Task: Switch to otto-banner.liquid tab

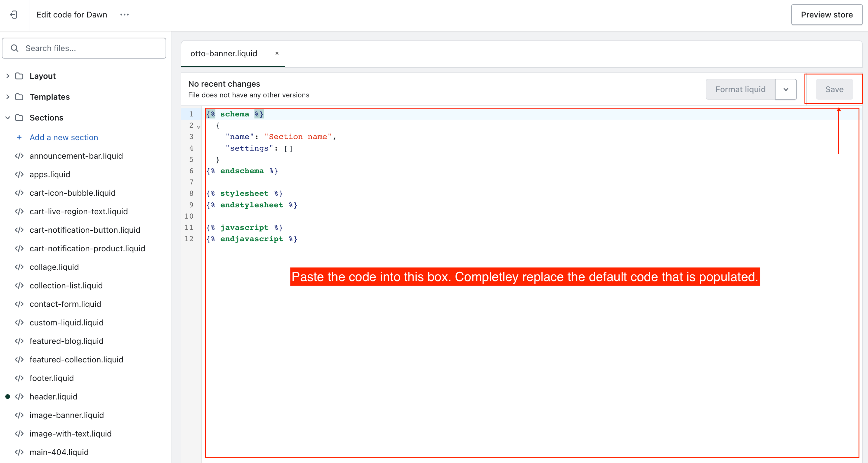Action: pos(224,53)
